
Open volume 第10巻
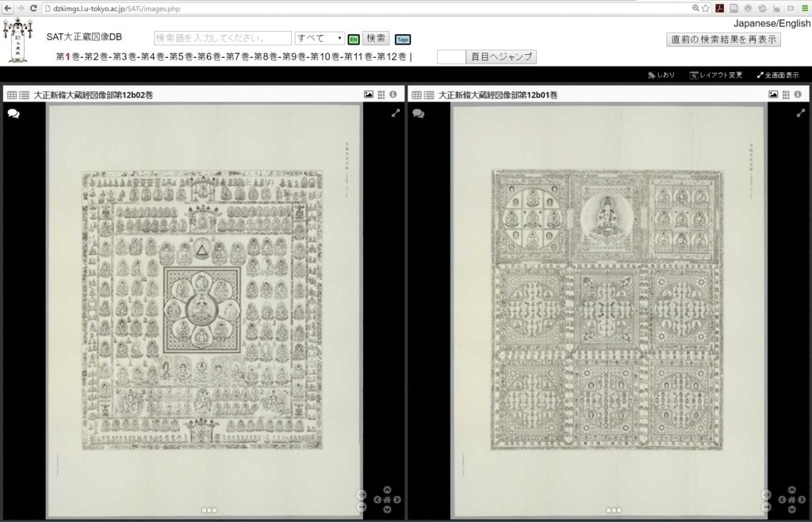(x=324, y=57)
